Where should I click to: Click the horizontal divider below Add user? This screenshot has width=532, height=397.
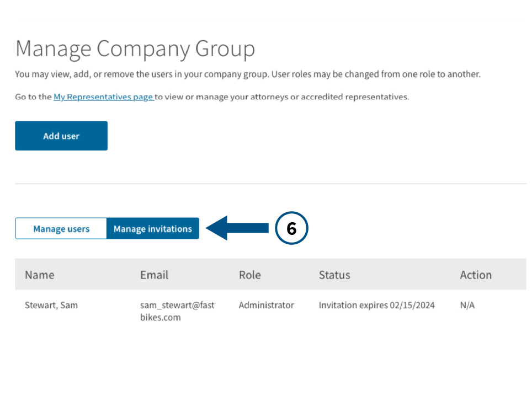[270, 184]
